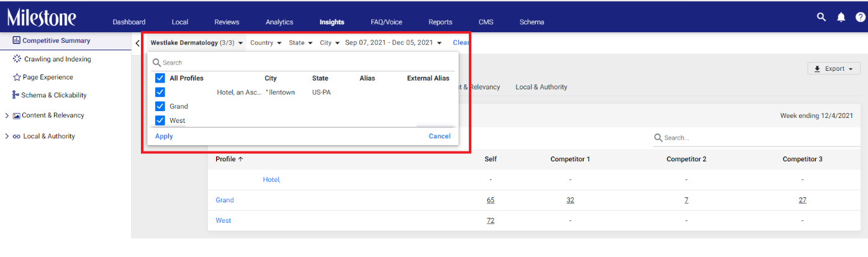Image resolution: width=868 pixels, height=257 pixels.
Task: Click the Competitor 2 column header
Action: click(x=686, y=159)
